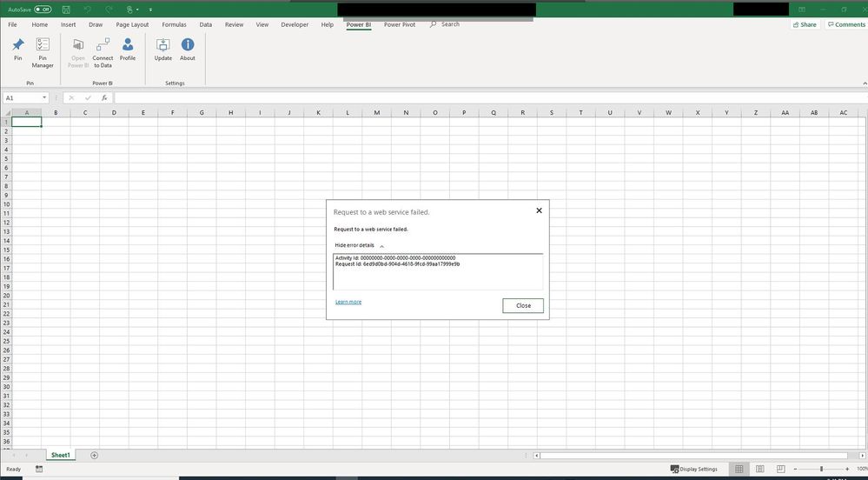The width and height of the screenshot is (868, 480).
Task: Switch to Page Break Preview icon
Action: pyautogui.click(x=780, y=469)
